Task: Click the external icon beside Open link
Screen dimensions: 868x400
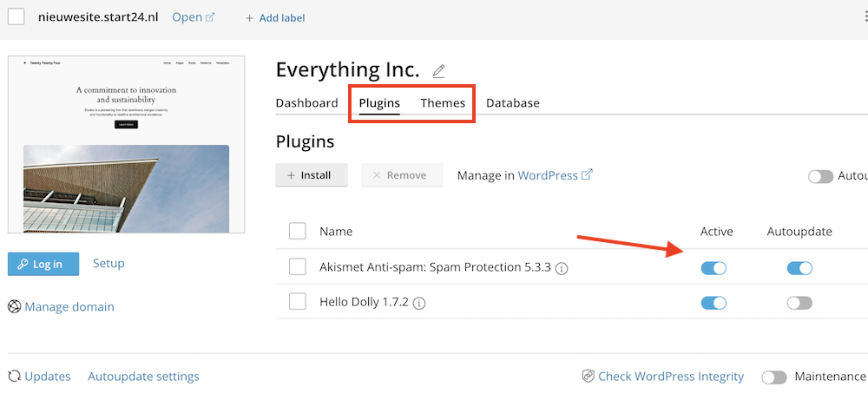Action: [x=210, y=17]
